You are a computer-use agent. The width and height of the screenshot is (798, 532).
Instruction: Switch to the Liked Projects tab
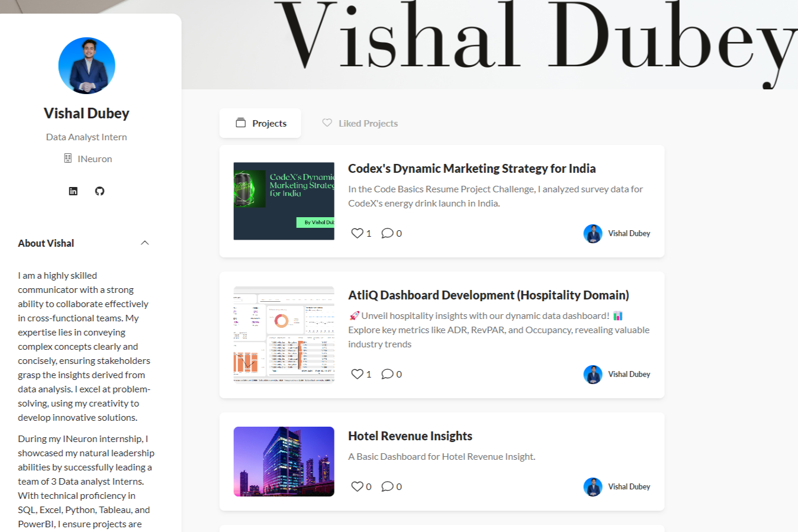(360, 123)
